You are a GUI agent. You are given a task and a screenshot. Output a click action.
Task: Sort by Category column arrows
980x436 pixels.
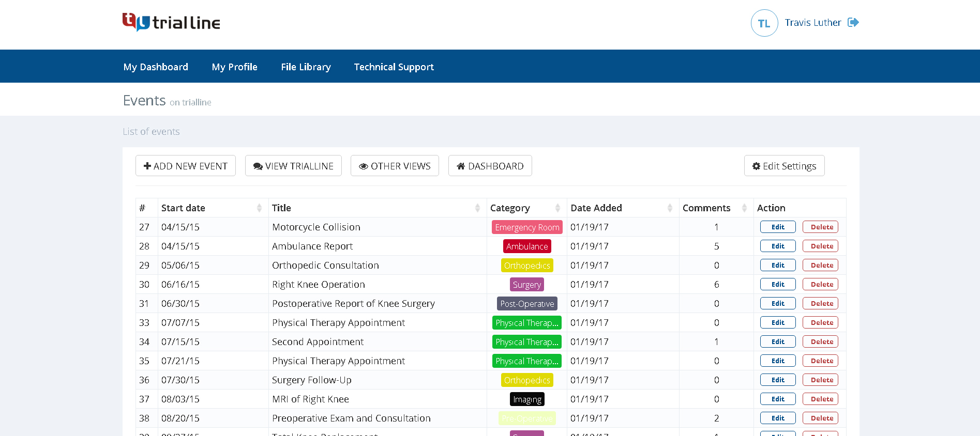[x=557, y=208]
